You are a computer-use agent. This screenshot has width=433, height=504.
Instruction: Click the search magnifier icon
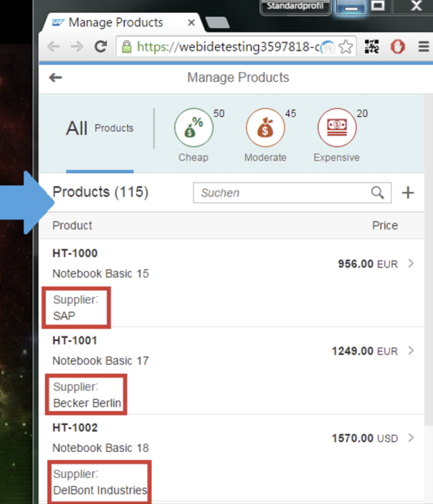377,193
